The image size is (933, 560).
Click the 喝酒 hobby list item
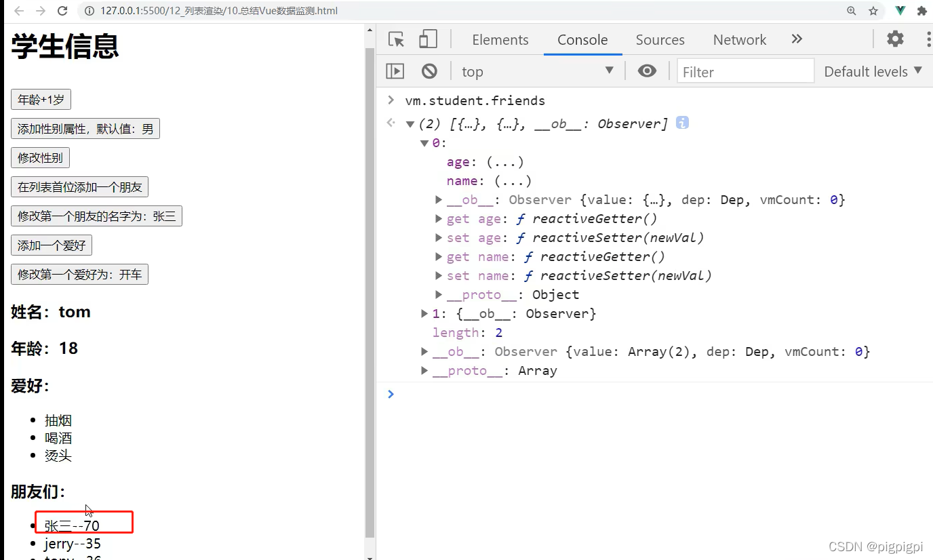coord(58,438)
